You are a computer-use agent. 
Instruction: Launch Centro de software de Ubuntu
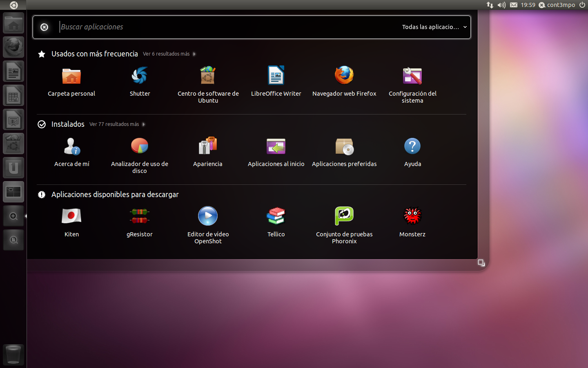[208, 76]
